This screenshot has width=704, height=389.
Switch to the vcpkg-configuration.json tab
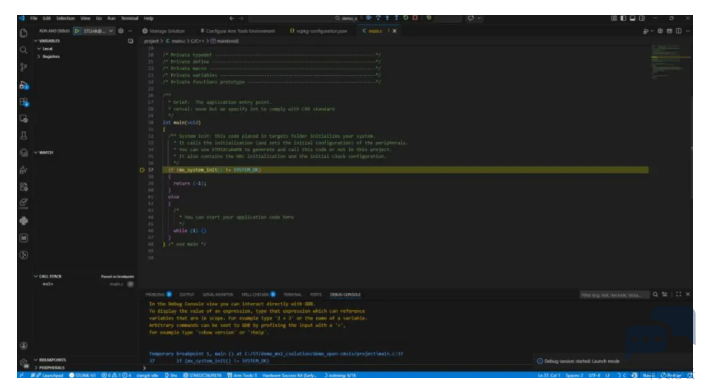319,31
